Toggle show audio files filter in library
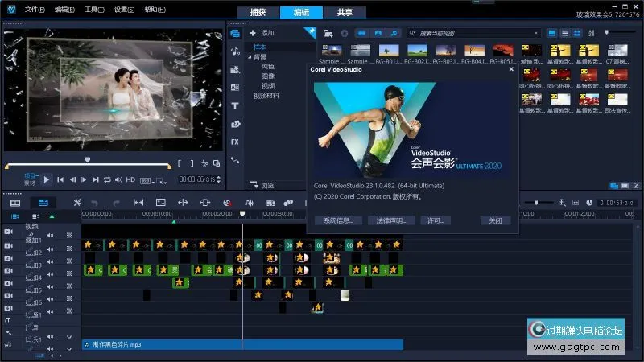Viewport: 644px width, 362px height. (x=394, y=33)
